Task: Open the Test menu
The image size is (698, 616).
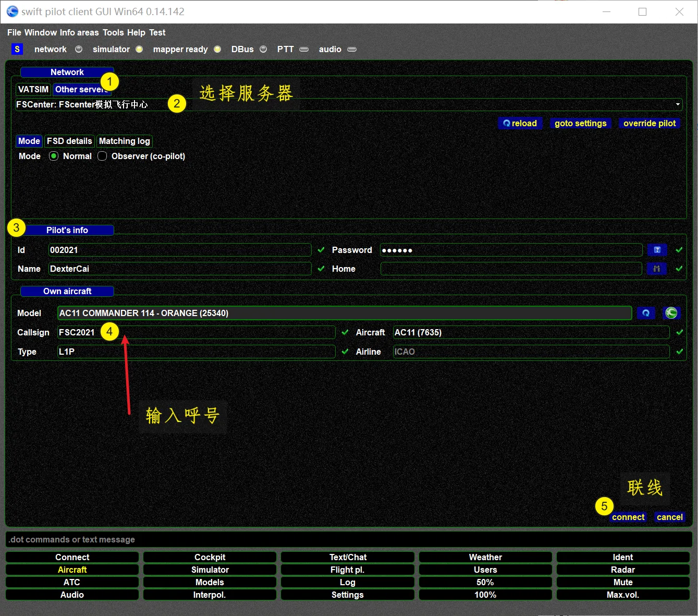Action: (157, 32)
